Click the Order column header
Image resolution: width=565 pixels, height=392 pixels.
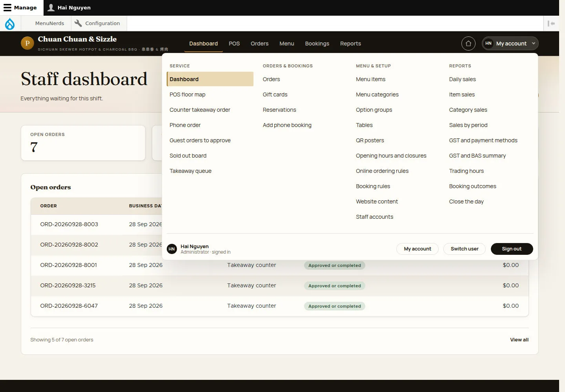49,206
